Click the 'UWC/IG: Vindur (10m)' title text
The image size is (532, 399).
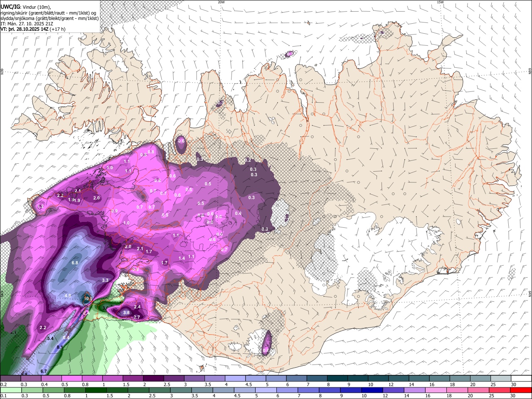click(25, 7)
